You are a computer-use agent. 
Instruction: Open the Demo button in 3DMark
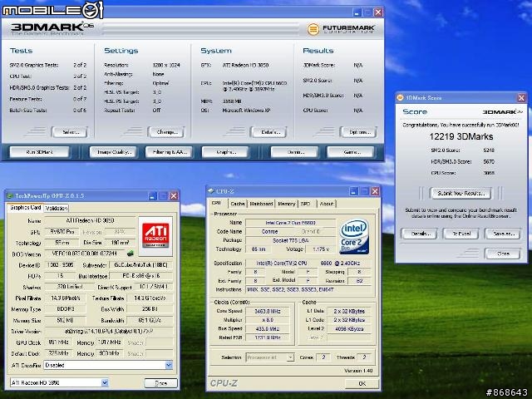[x=295, y=152]
